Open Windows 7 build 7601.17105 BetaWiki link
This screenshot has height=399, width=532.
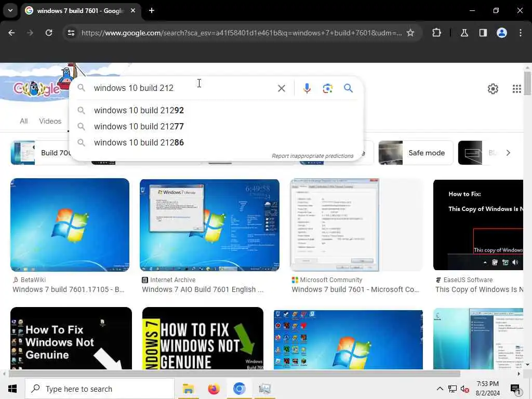coord(69,289)
